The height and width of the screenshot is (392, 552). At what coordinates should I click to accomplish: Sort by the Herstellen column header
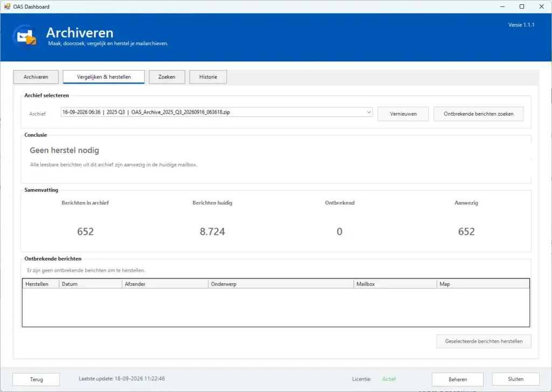pos(41,284)
